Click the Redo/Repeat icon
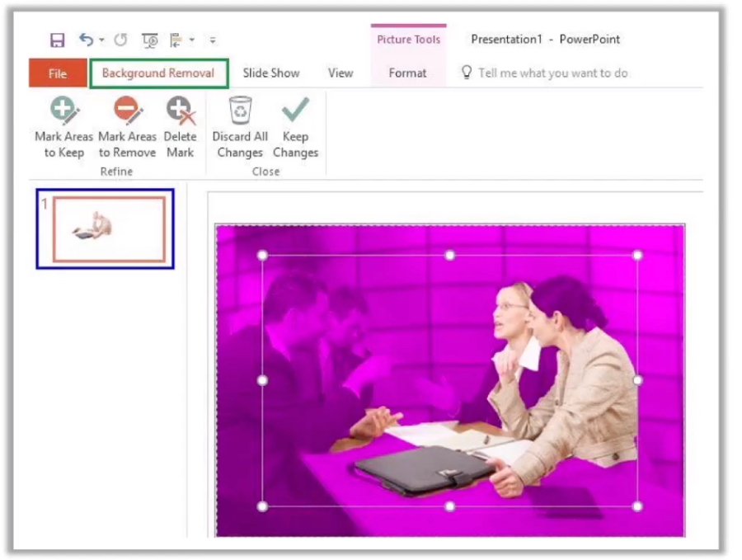 (120, 40)
